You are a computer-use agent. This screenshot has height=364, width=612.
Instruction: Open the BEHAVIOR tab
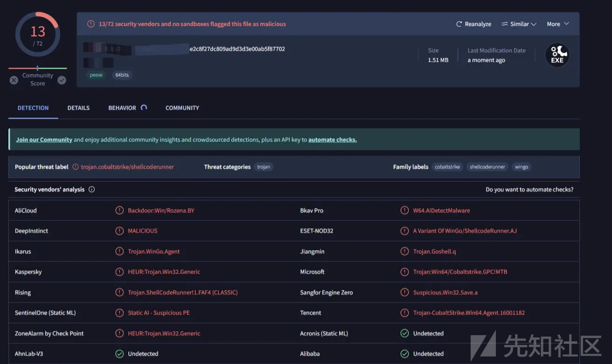122,108
